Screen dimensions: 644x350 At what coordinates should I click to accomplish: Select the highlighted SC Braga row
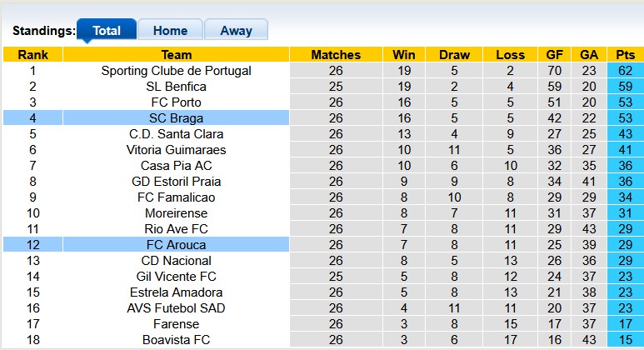point(176,118)
